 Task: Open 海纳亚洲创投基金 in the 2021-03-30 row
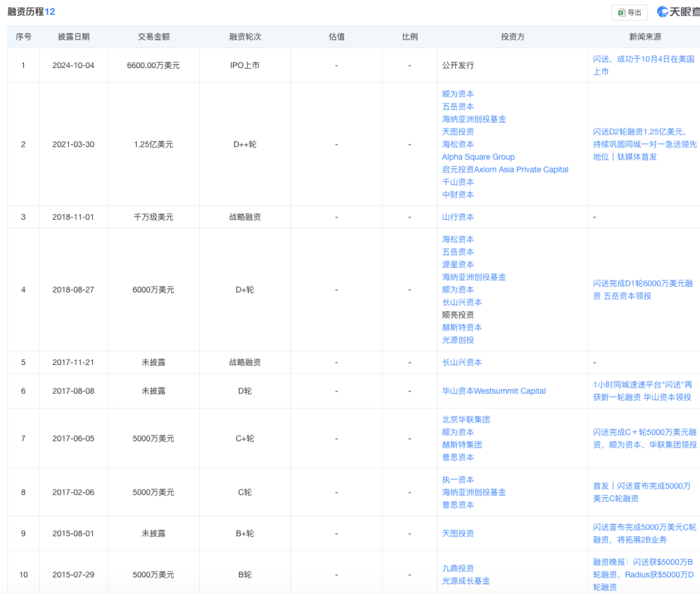tap(474, 119)
